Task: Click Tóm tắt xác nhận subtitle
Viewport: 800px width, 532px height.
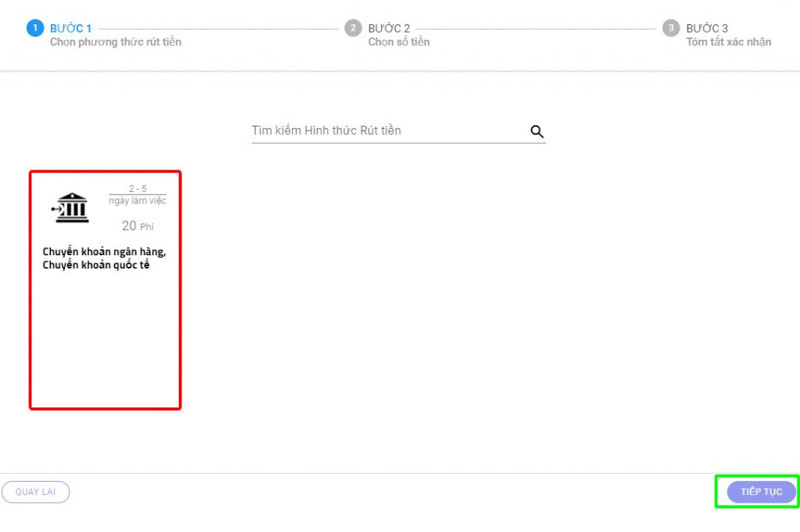Action: point(729,42)
